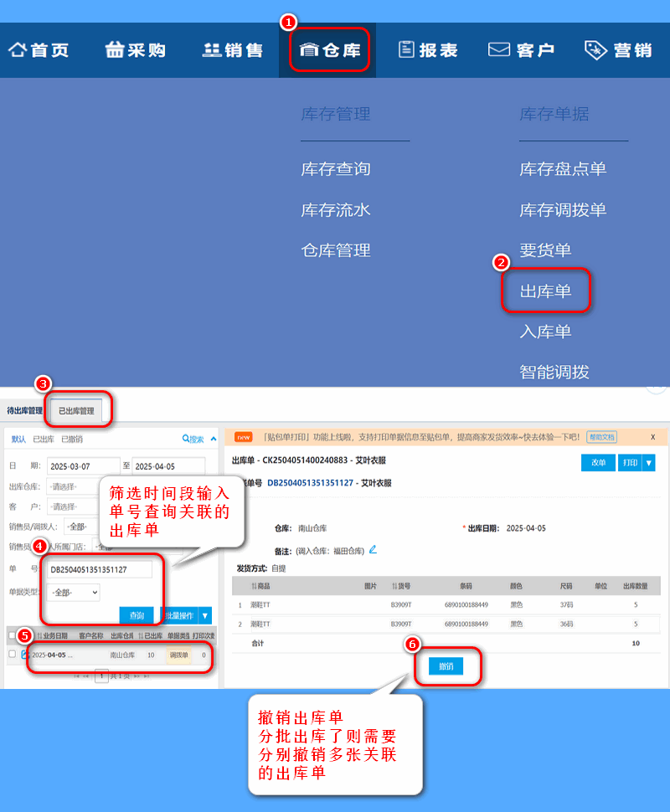Sort by 业务日期 column
670x812 pixels.
[x=52, y=635]
